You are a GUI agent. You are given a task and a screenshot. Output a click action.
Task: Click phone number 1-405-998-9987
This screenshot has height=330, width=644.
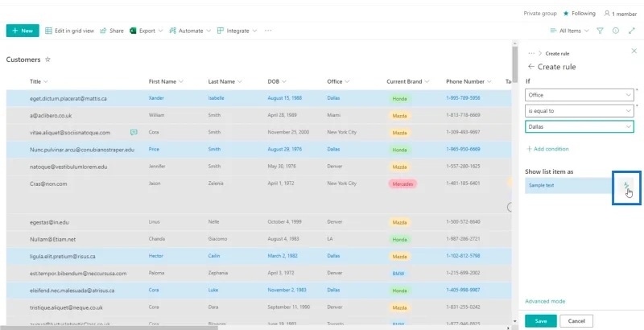click(463, 291)
